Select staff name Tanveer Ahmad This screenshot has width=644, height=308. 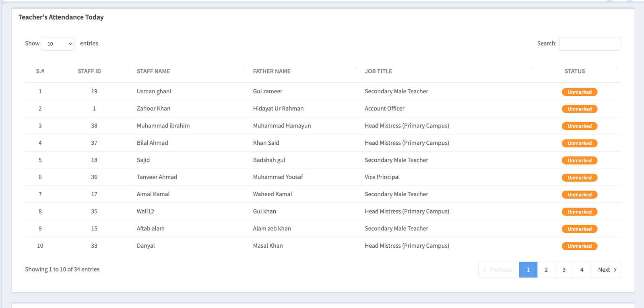[x=157, y=177]
